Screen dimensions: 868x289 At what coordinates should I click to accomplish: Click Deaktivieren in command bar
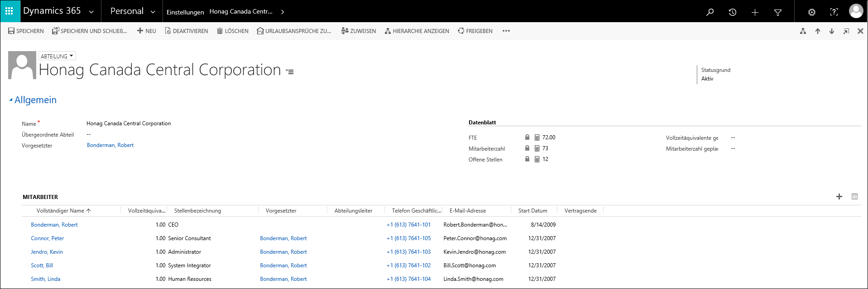[186, 31]
